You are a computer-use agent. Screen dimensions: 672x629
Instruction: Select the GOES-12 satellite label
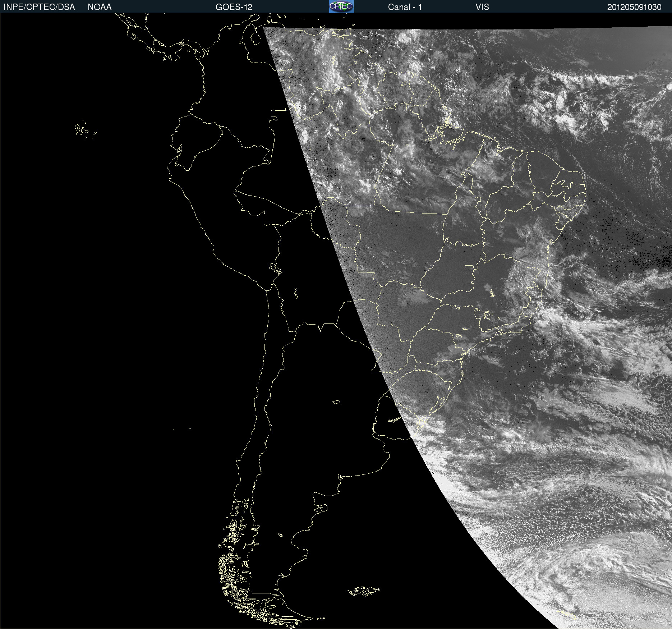pos(234,7)
